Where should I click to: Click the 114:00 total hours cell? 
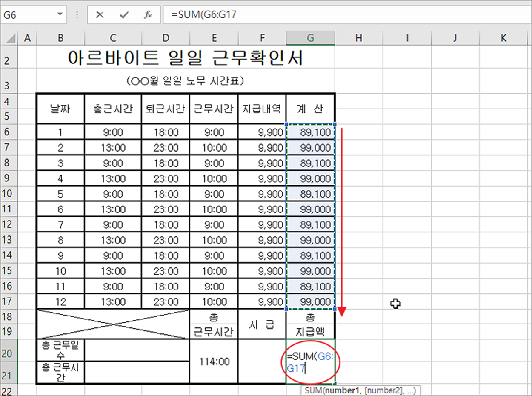[x=214, y=362]
